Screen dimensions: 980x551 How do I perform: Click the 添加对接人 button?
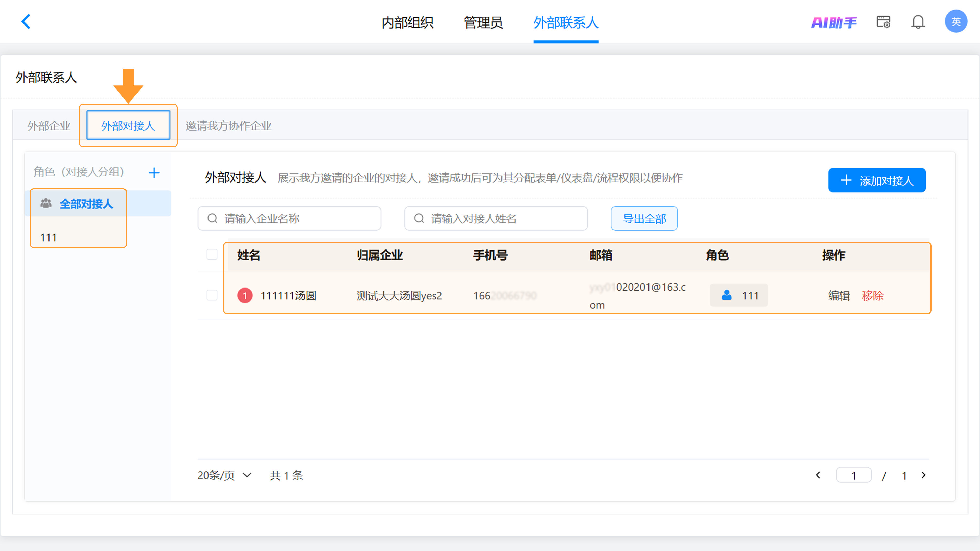(x=877, y=180)
